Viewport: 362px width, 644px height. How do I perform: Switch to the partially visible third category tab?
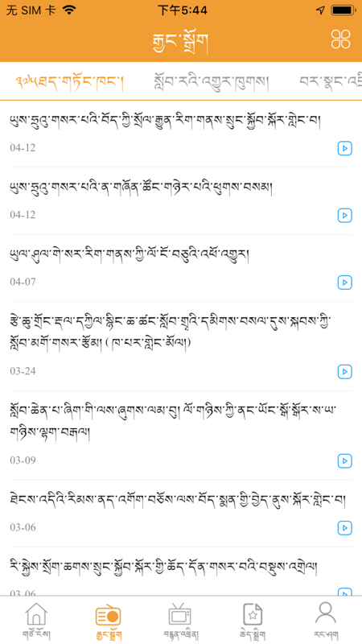tap(331, 83)
